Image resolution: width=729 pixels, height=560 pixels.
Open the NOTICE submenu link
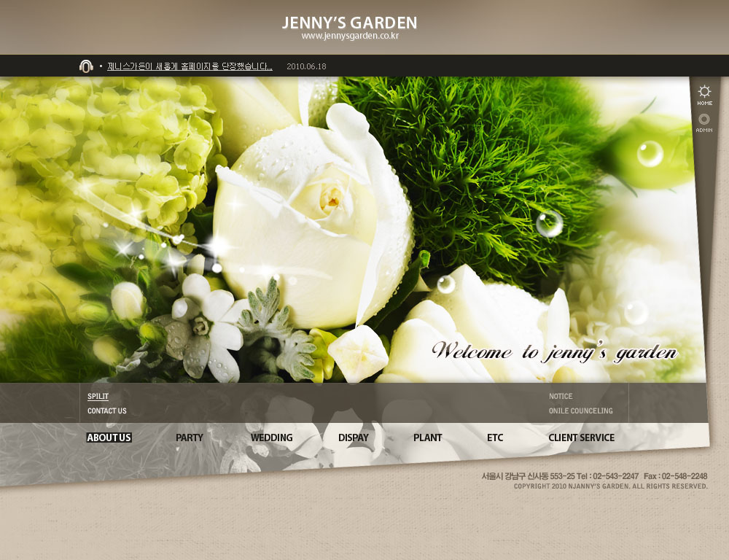click(x=561, y=397)
